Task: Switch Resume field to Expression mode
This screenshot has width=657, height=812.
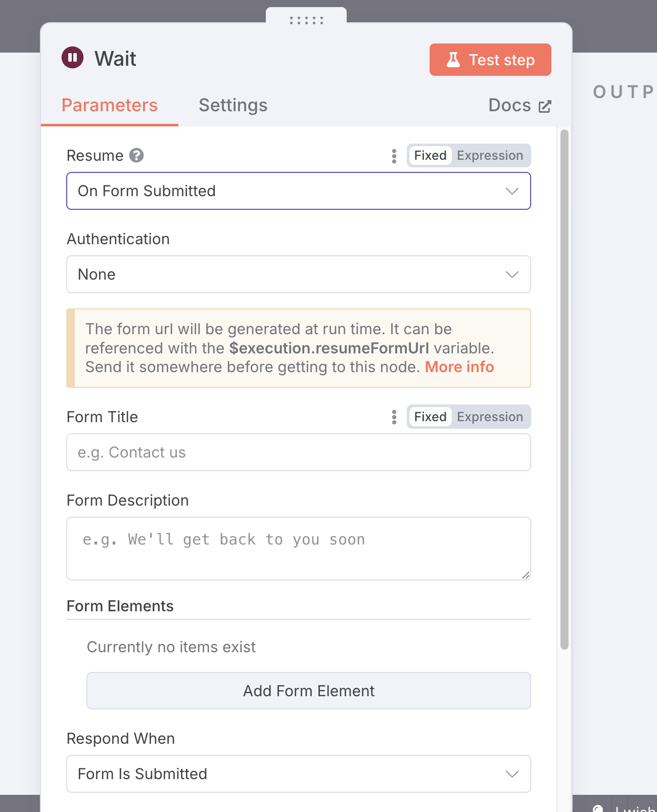Action: click(x=490, y=155)
